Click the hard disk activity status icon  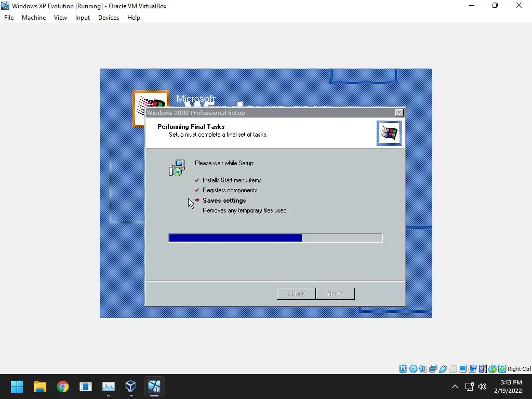click(403, 369)
